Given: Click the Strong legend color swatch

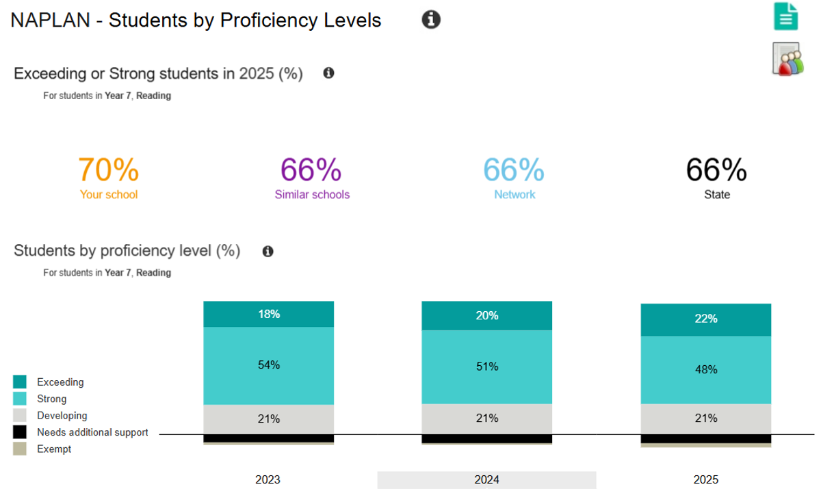Looking at the screenshot, I should point(21,399).
